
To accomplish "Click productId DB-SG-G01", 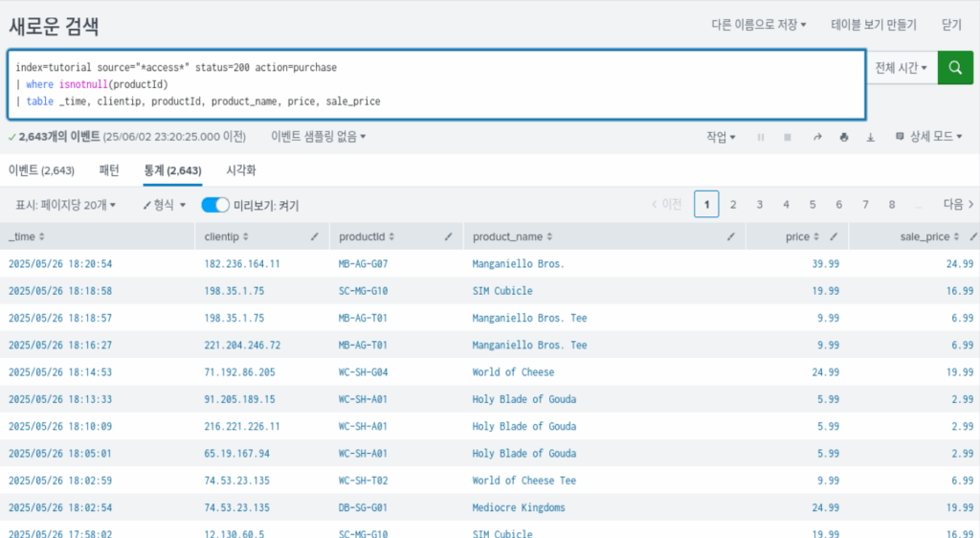I will (363, 507).
